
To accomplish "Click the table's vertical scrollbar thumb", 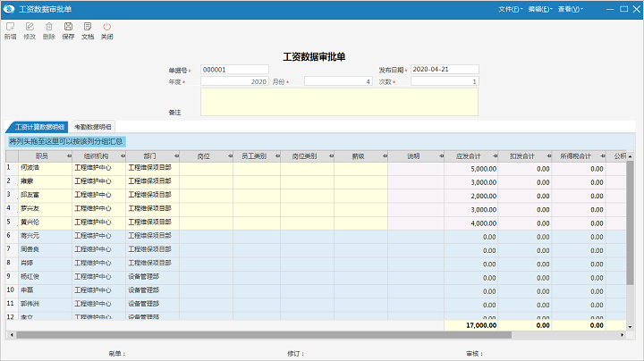I will click(x=630, y=222).
